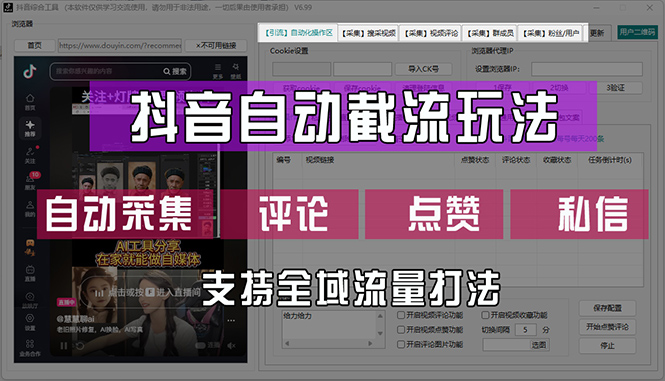Click the app icon in title bar
The height and width of the screenshot is (381, 665).
click(x=8, y=7)
